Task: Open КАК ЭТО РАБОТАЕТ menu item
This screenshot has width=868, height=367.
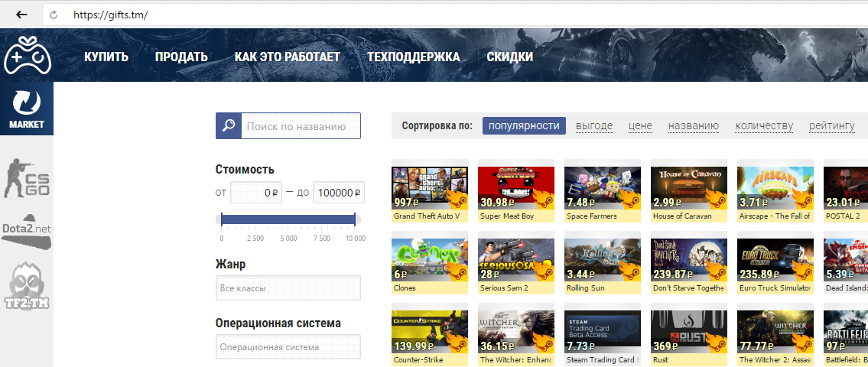Action: (288, 57)
